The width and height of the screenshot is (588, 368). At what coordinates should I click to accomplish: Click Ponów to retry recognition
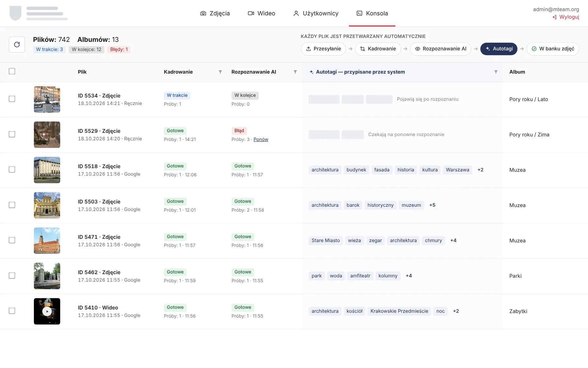261,139
